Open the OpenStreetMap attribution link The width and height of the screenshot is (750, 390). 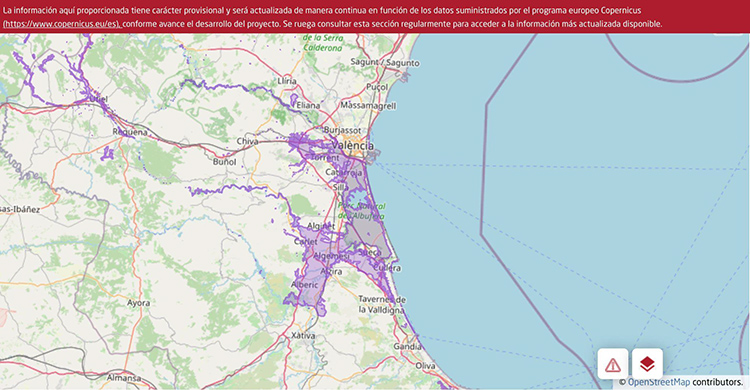659,382
